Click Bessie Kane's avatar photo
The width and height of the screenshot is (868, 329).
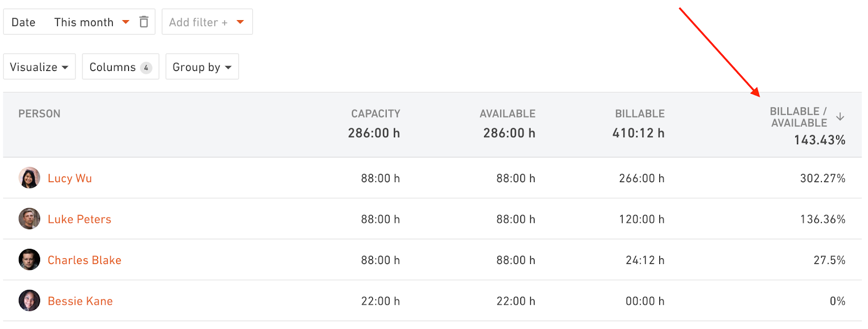click(29, 301)
